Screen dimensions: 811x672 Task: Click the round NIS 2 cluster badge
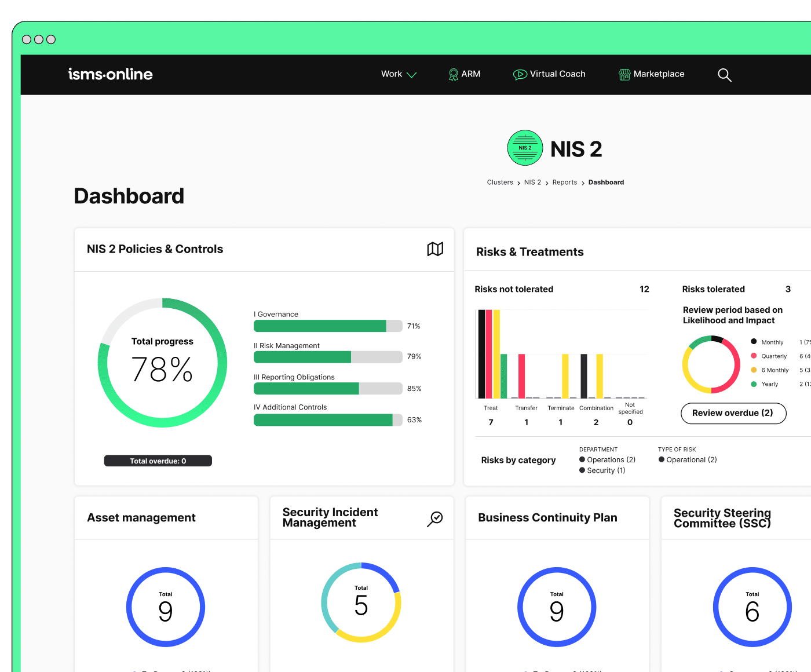(525, 148)
